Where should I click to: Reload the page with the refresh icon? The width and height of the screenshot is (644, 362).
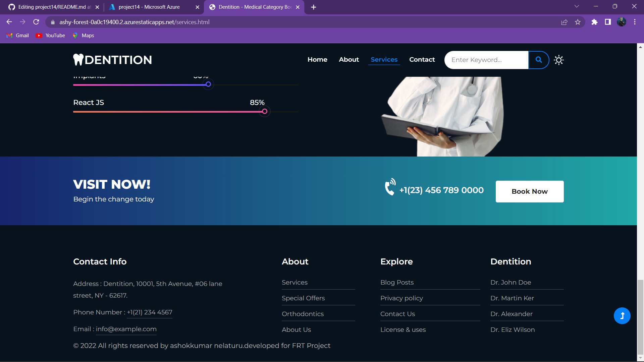[36, 22]
